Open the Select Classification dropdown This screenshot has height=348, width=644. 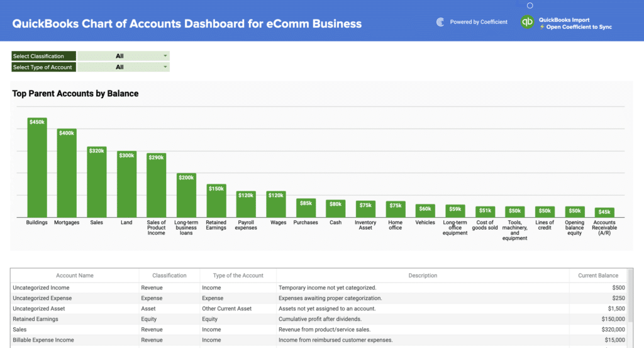[123, 56]
